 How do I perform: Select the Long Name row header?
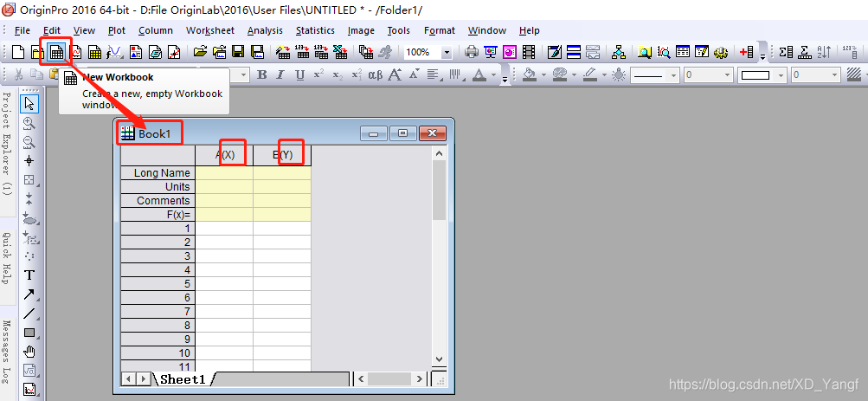[x=158, y=173]
